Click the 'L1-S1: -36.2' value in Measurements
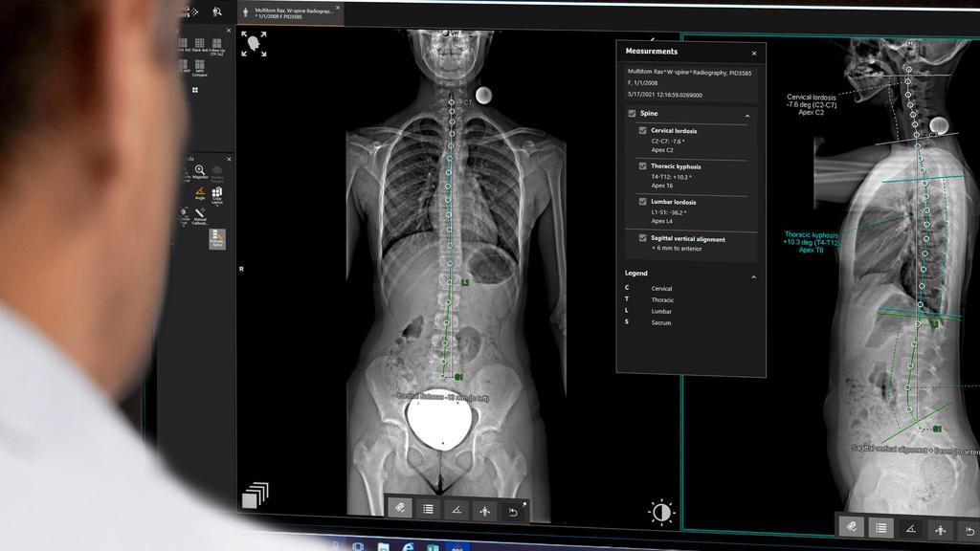Screen dimensions: 980x551 pyautogui.click(x=669, y=212)
